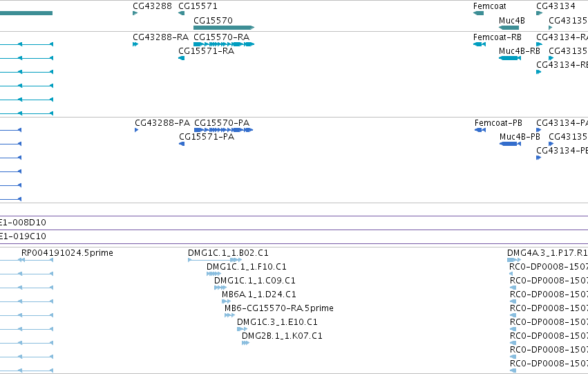The image size is (588, 374).
Task: Select the Femcoat-PB protein label
Action: (x=498, y=123)
